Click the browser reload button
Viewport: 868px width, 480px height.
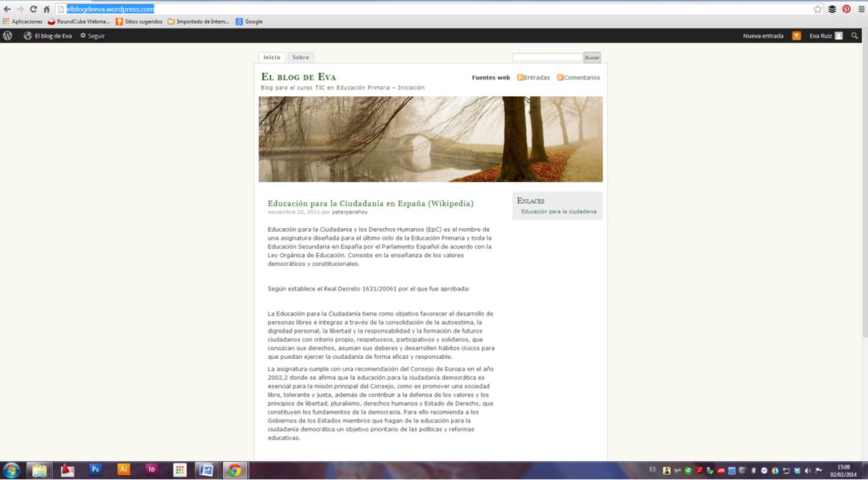coord(33,9)
